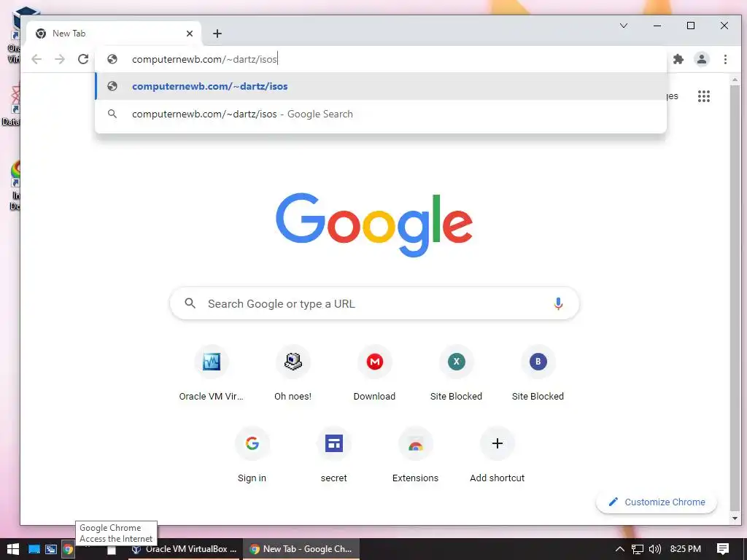
Task: Close the New Tab tab
Action: pyautogui.click(x=190, y=34)
